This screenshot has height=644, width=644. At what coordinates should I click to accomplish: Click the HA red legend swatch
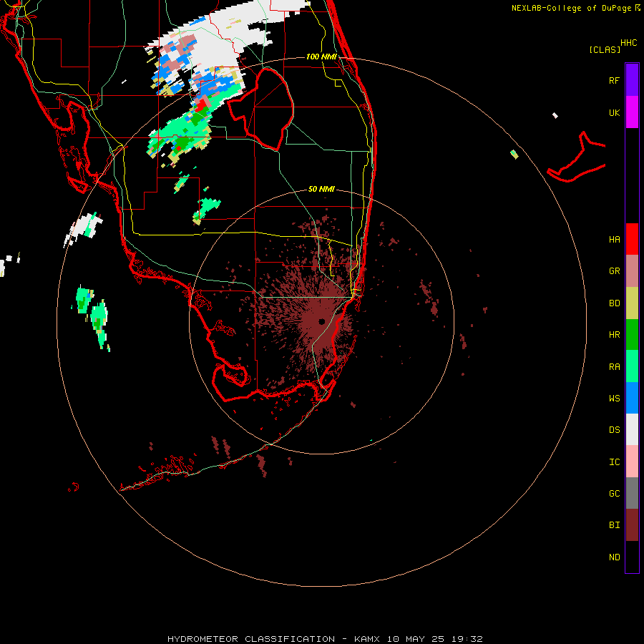[632, 239]
